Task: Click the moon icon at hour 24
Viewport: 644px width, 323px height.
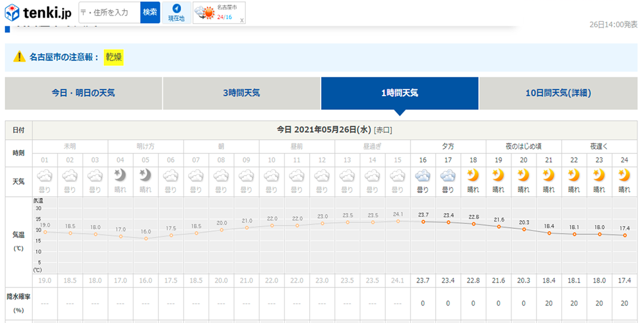Action: click(x=624, y=176)
